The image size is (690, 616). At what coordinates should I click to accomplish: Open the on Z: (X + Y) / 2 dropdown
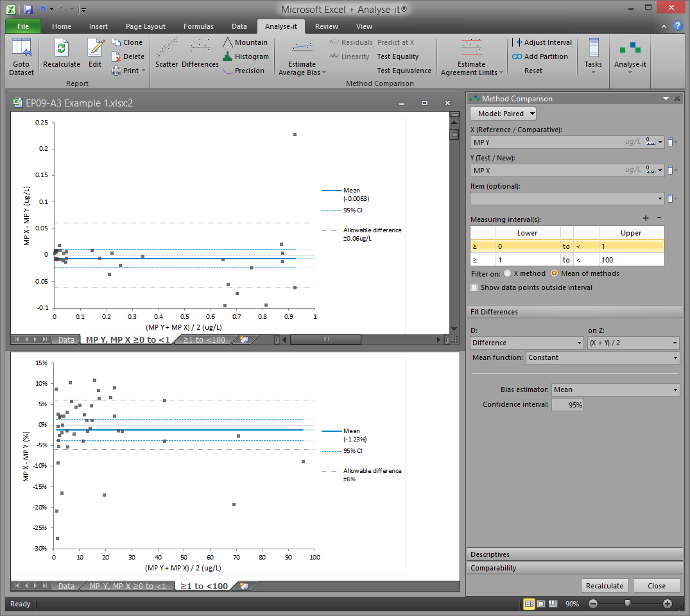click(634, 343)
